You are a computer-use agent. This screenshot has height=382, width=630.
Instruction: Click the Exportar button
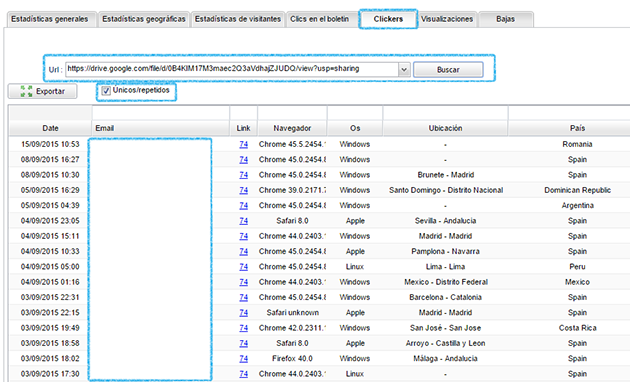point(42,91)
